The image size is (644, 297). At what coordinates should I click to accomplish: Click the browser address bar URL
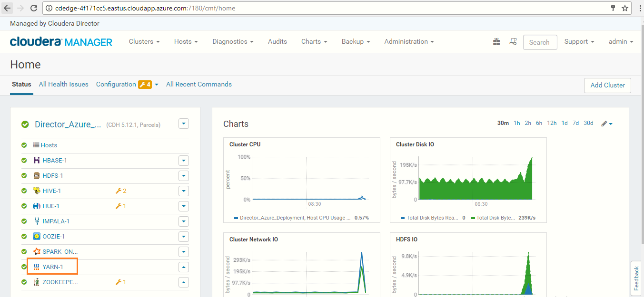pyautogui.click(x=145, y=8)
